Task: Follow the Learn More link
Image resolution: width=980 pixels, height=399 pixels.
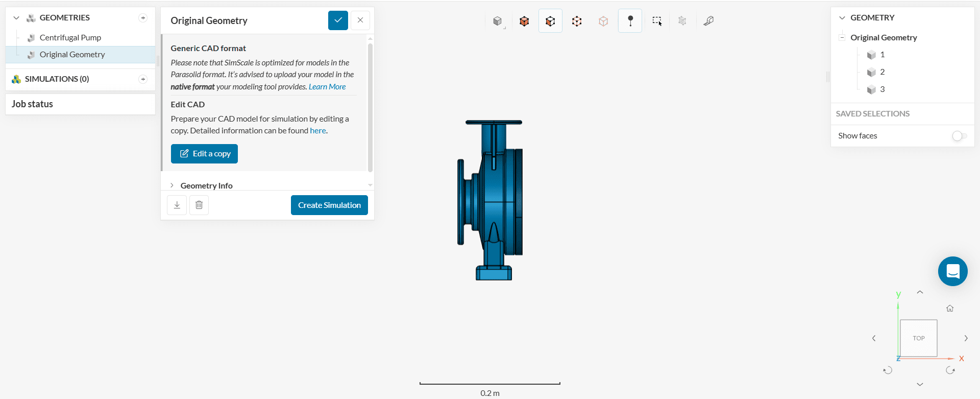Action: [327, 87]
